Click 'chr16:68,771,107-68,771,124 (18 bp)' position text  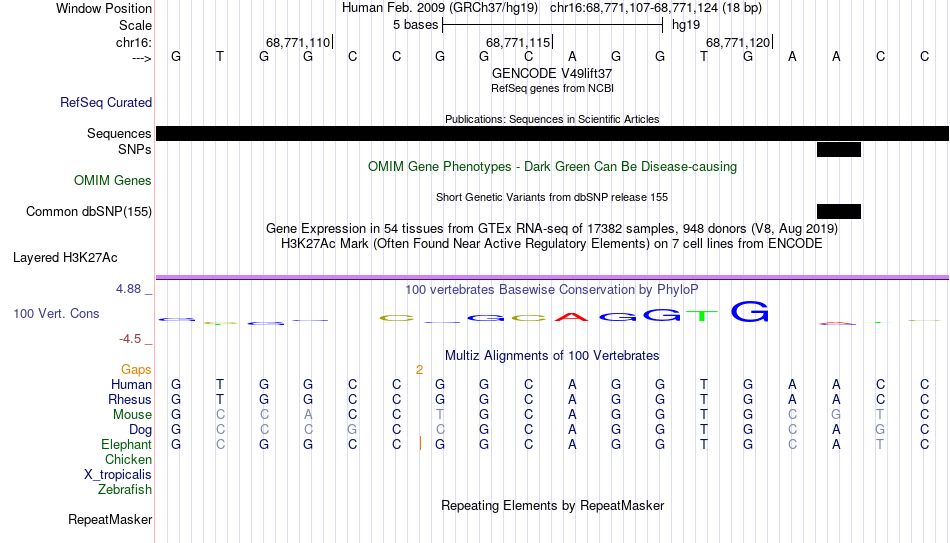coord(656,8)
